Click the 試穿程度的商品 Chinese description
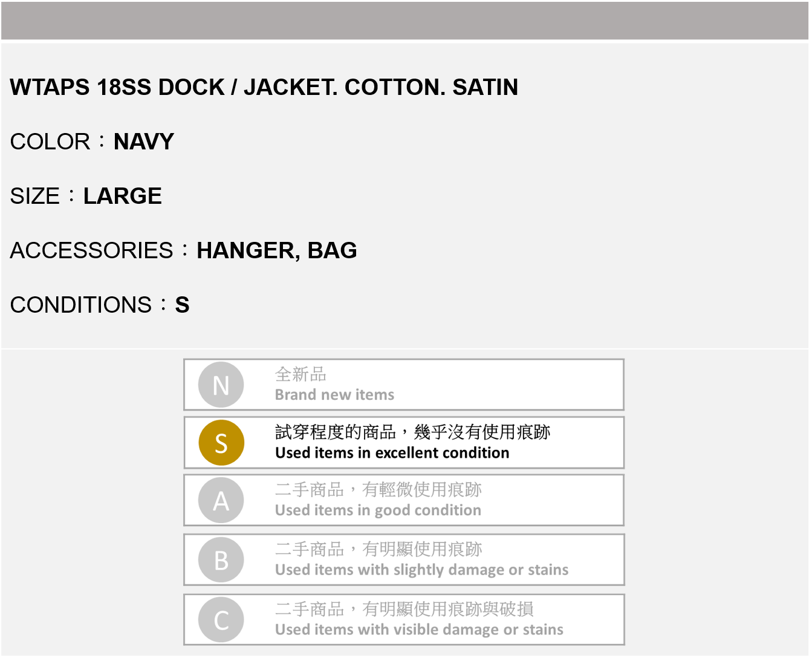Viewport: 812px width, 658px height. click(336, 432)
